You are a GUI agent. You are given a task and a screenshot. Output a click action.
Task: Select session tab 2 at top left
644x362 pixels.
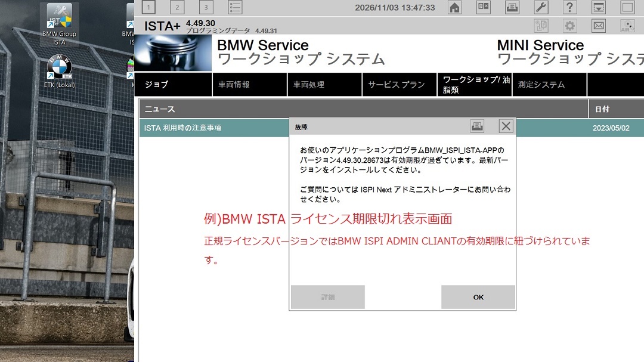[x=177, y=7]
